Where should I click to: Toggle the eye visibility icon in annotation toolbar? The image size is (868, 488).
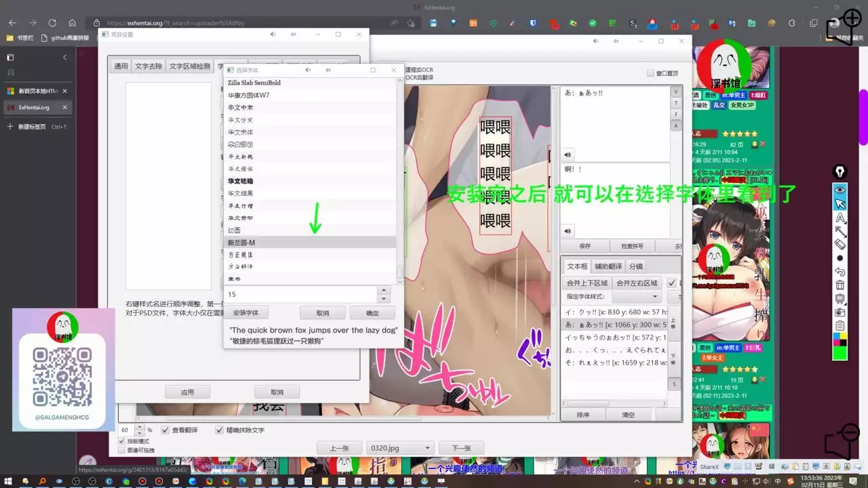tap(840, 190)
